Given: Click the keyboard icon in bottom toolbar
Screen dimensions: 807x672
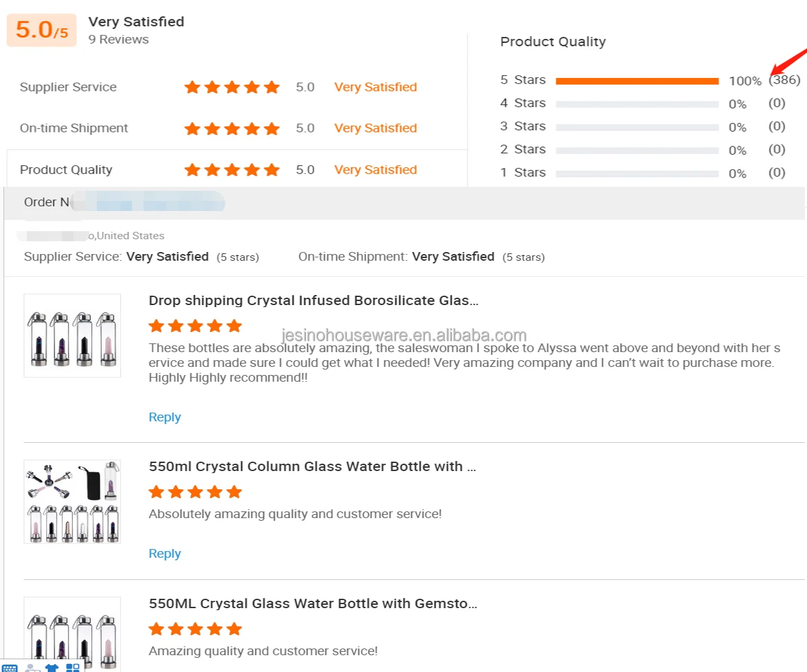Looking at the screenshot, I should point(9,668).
